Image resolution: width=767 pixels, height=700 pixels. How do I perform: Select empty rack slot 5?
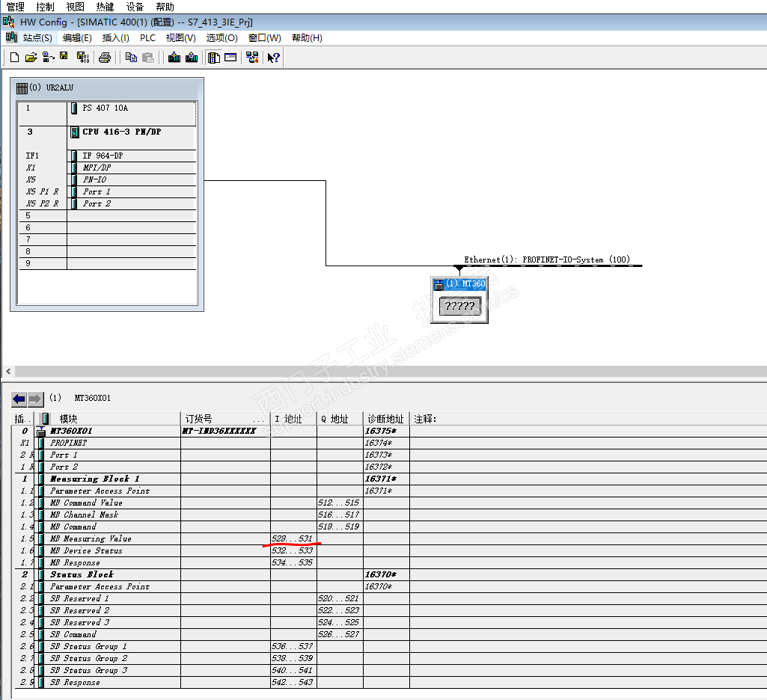click(107, 215)
